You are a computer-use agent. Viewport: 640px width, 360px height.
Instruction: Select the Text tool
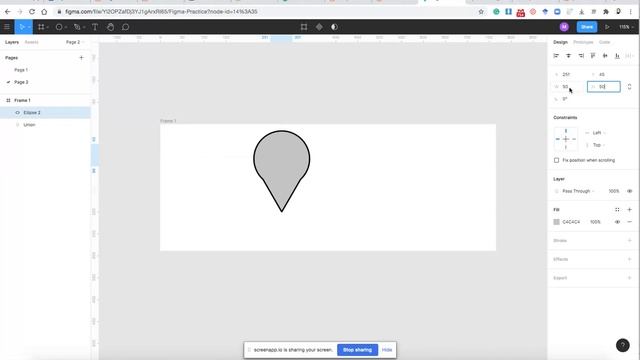[95, 27]
